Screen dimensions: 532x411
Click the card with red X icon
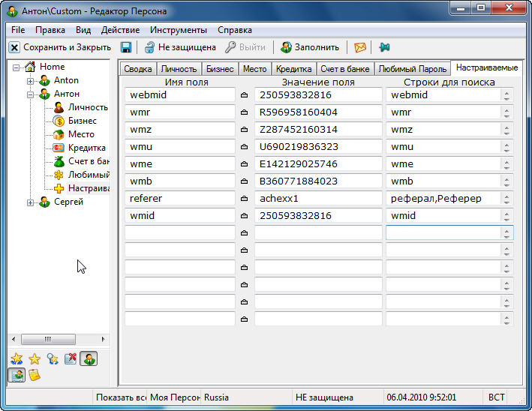[71, 358]
